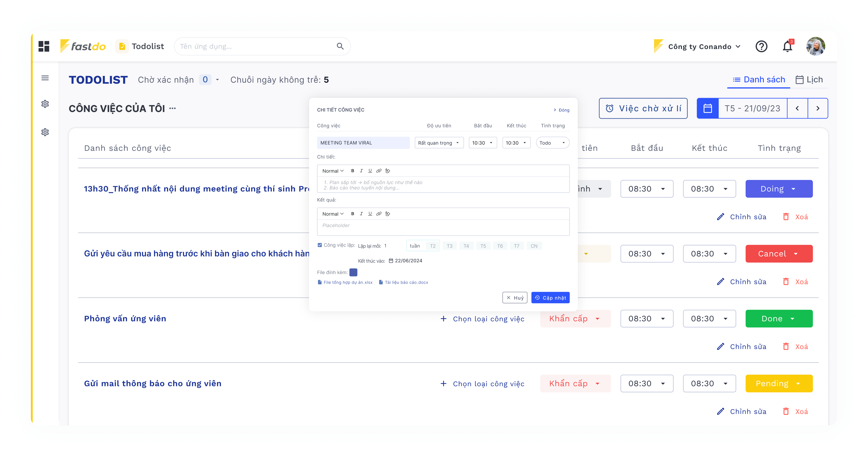Click the Todolist app icon

[x=122, y=47]
